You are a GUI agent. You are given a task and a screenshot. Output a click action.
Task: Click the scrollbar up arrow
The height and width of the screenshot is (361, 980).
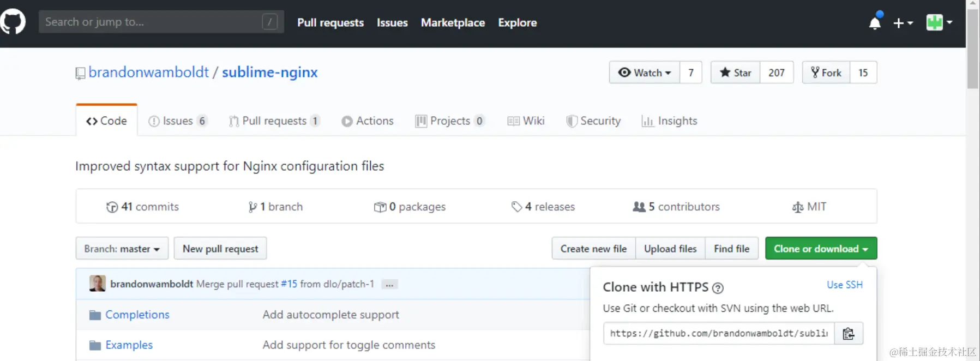click(973, 4)
